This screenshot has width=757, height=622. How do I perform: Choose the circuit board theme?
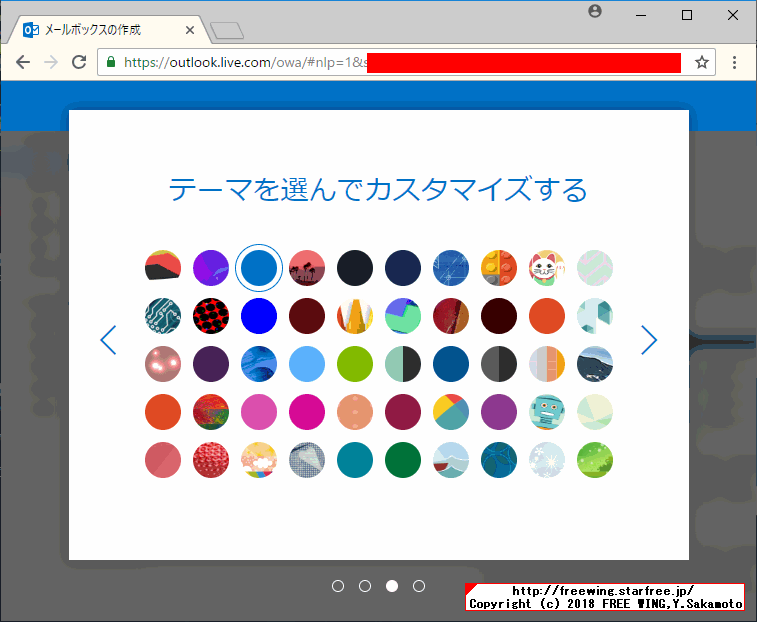click(163, 316)
